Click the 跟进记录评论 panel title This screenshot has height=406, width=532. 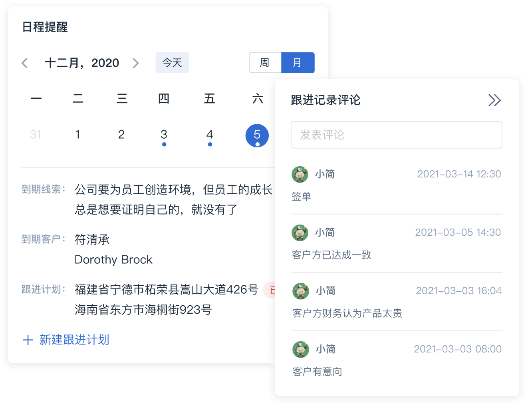(x=326, y=100)
